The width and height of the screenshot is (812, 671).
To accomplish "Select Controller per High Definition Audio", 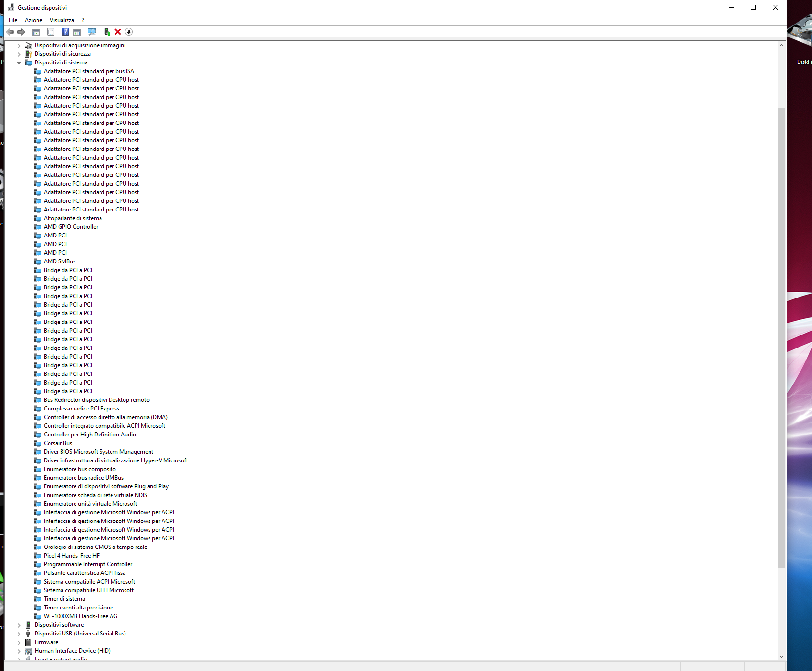I will coord(90,435).
